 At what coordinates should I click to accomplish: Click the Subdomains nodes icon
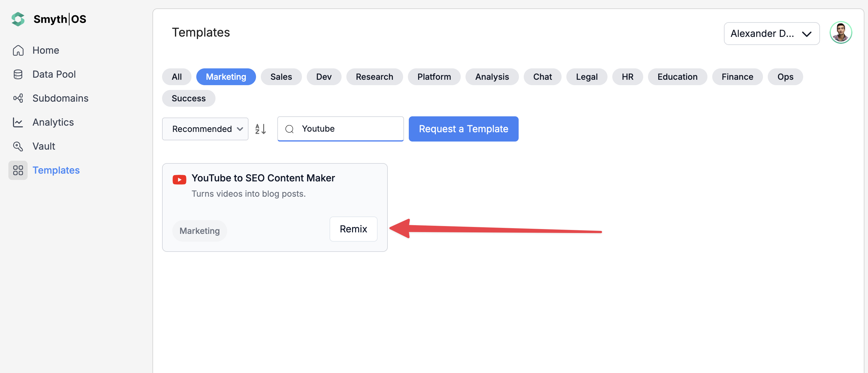click(18, 98)
